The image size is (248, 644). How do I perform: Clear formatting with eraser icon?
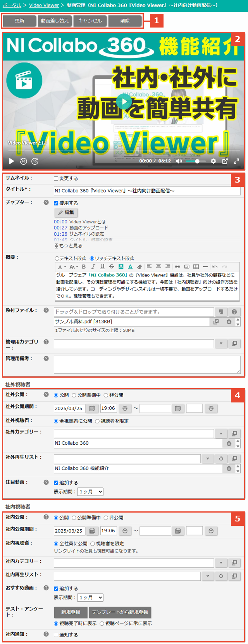(139, 266)
